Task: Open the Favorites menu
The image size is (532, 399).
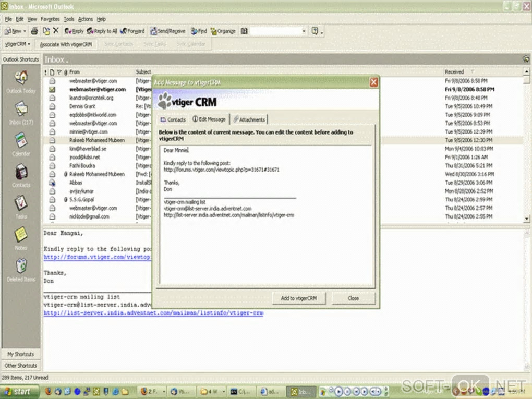Action: (x=50, y=19)
